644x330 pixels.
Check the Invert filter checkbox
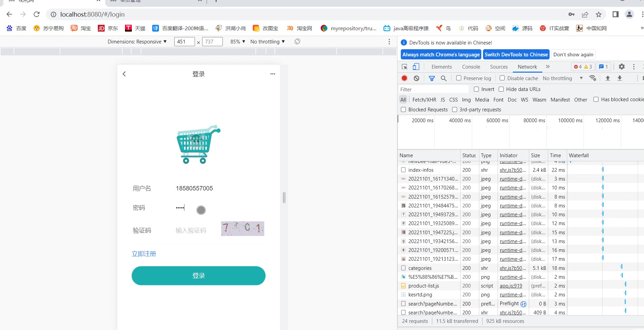[476, 89]
